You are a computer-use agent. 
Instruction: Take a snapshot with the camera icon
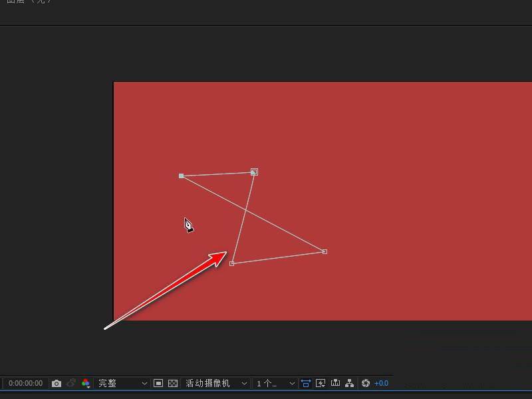click(x=57, y=384)
